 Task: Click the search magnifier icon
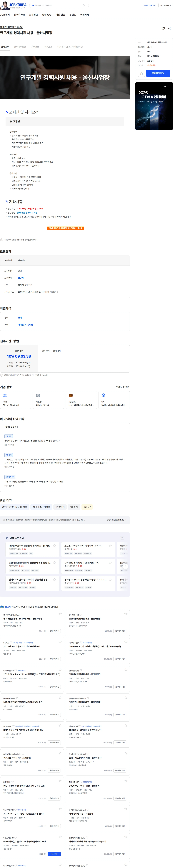(x=84, y=5)
